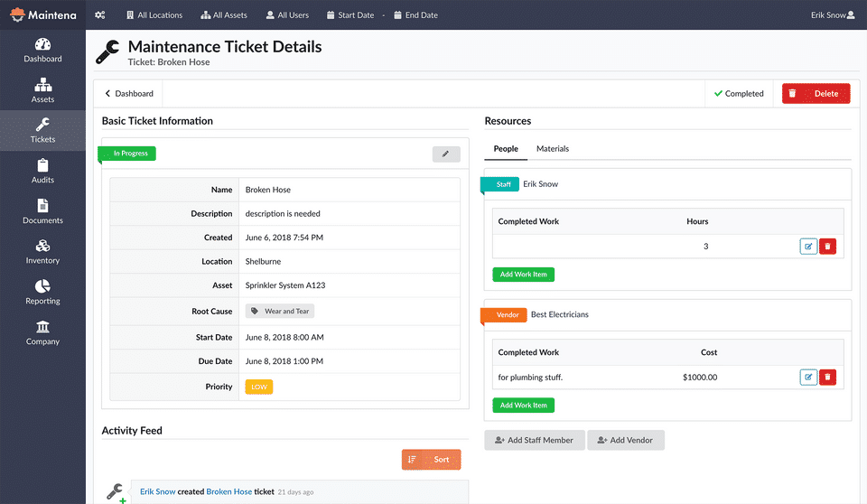Open the All Users filter
This screenshot has height=504, width=867.
tap(287, 15)
